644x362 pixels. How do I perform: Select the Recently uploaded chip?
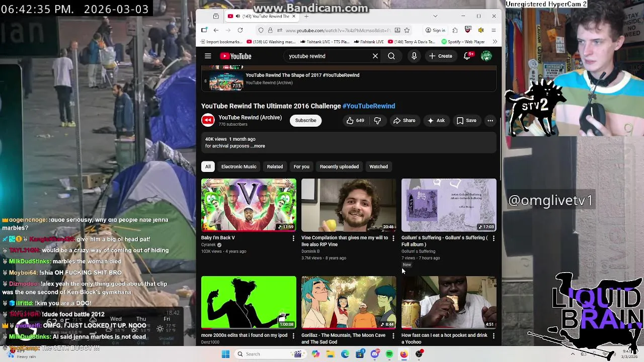[339, 167]
